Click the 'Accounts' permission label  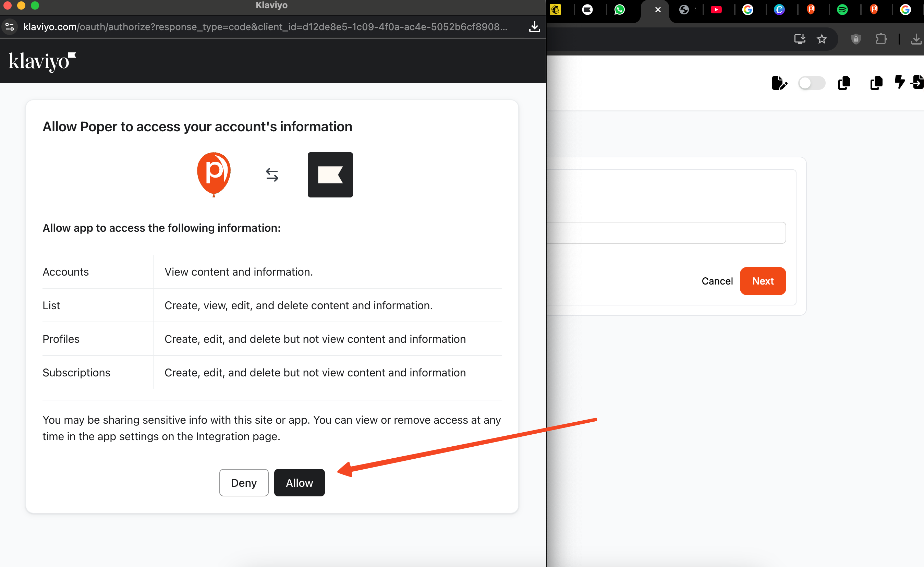coord(65,272)
